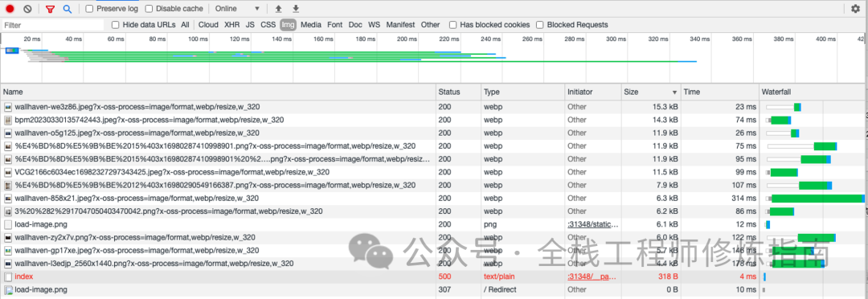Stop recording network log with red button
This screenshot has width=868, height=299.
pyautogui.click(x=10, y=9)
